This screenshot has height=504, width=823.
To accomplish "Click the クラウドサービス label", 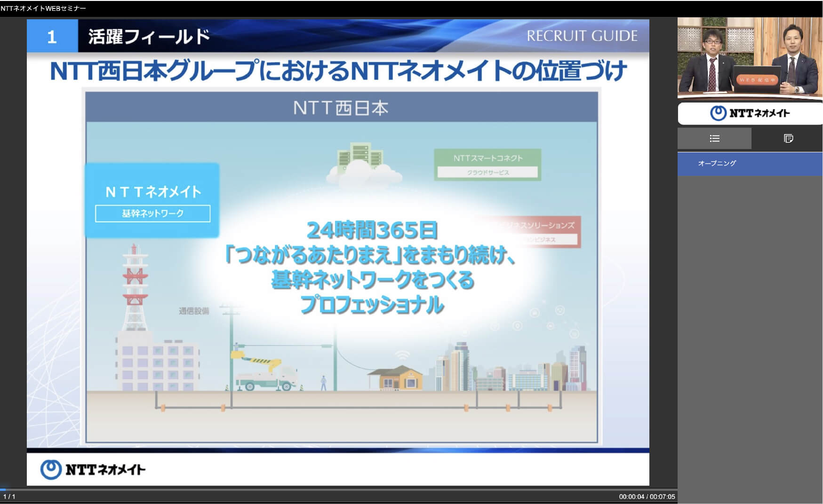I will (487, 173).
